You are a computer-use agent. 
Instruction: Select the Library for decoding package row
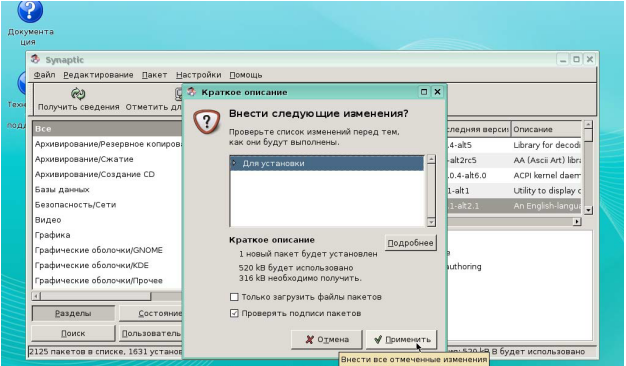click(513, 145)
